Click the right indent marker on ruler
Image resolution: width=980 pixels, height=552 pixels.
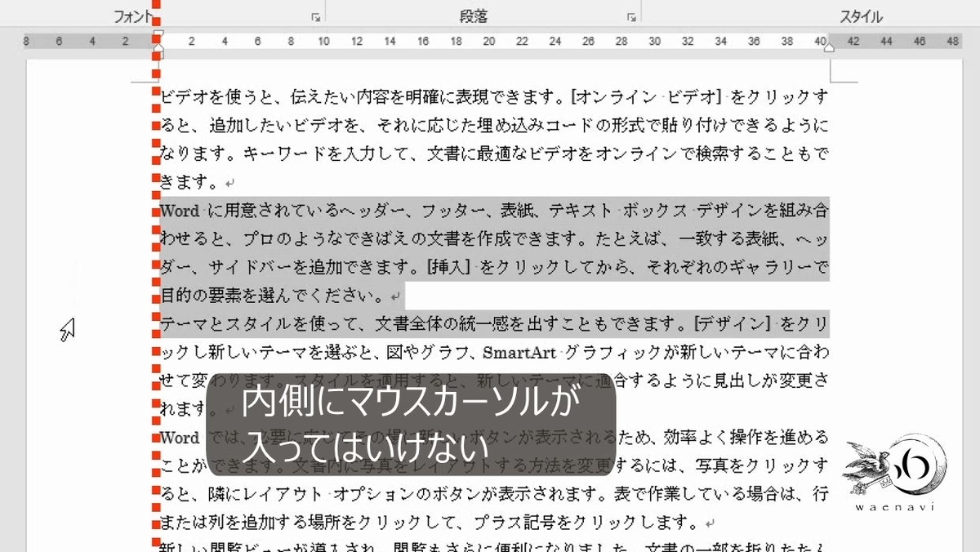(x=829, y=48)
